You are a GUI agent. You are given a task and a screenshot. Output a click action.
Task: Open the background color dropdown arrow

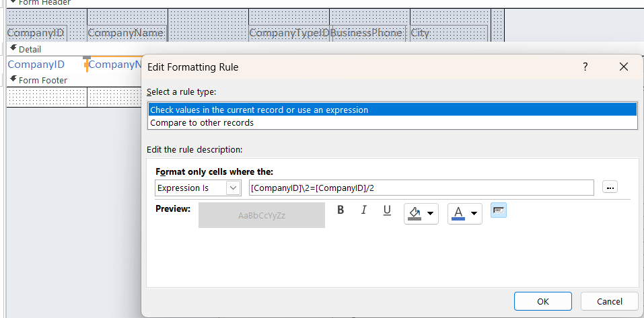click(431, 214)
